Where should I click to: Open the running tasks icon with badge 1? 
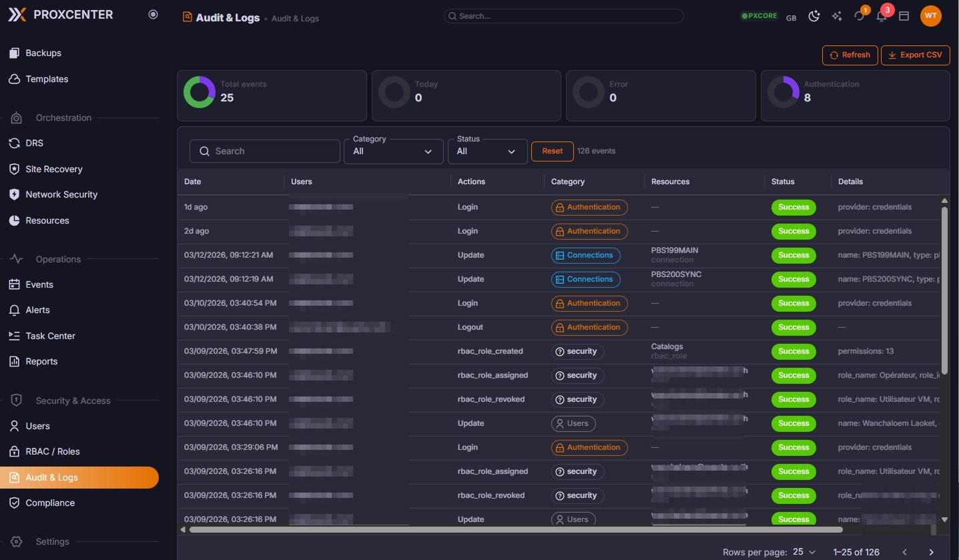coord(859,16)
